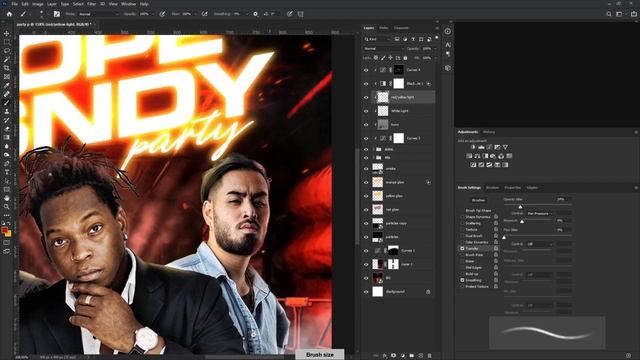640x360 pixels.
Task: Toggle the Transfer checkbox
Action: point(462,248)
